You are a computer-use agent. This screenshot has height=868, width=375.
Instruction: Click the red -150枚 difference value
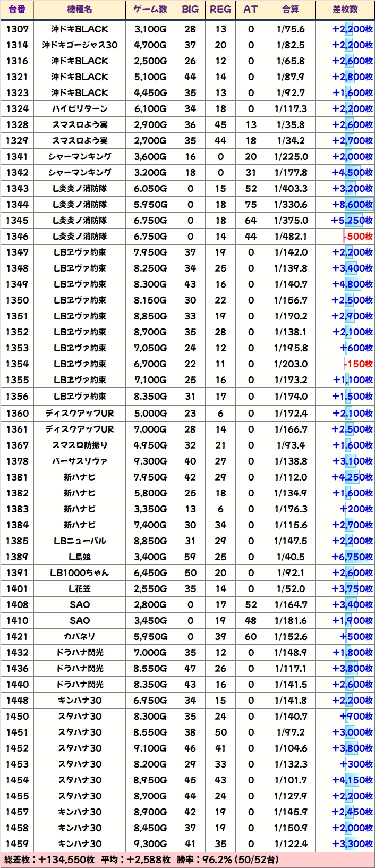(x=359, y=364)
